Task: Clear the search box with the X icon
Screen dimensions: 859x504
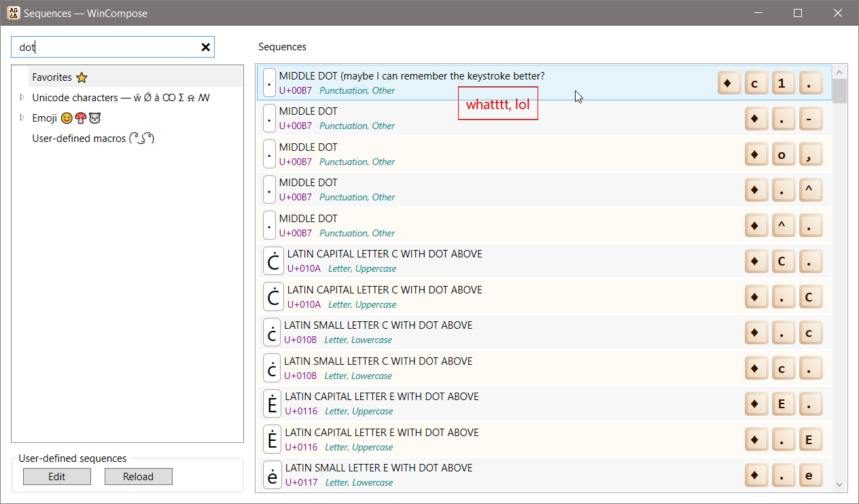Action: pyautogui.click(x=205, y=47)
